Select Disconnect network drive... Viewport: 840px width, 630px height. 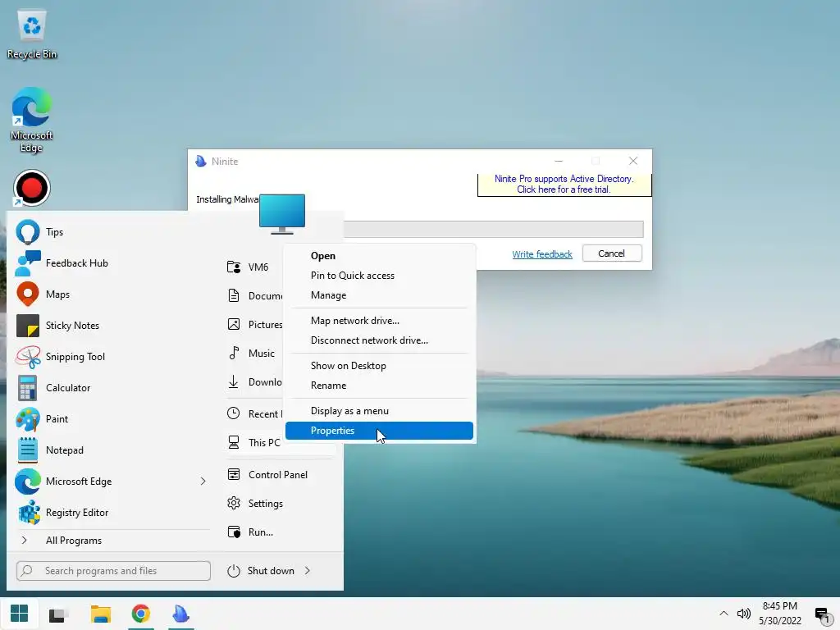coord(379,340)
